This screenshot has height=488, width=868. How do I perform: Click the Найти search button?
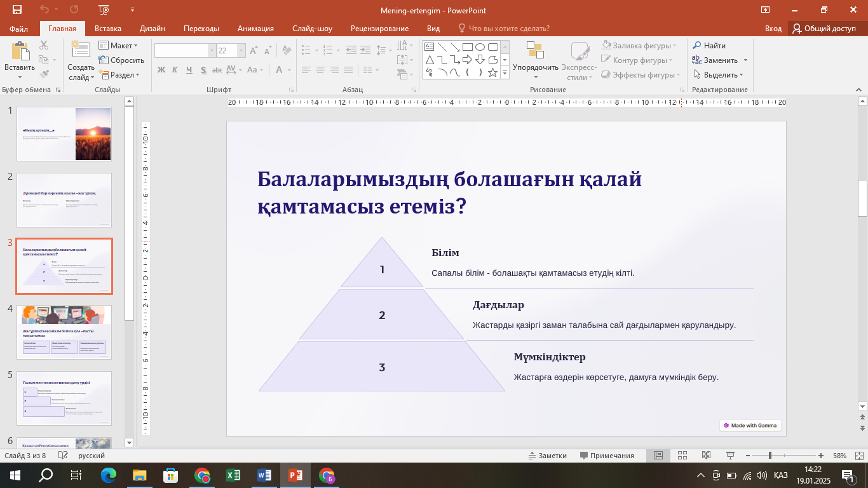(x=709, y=46)
